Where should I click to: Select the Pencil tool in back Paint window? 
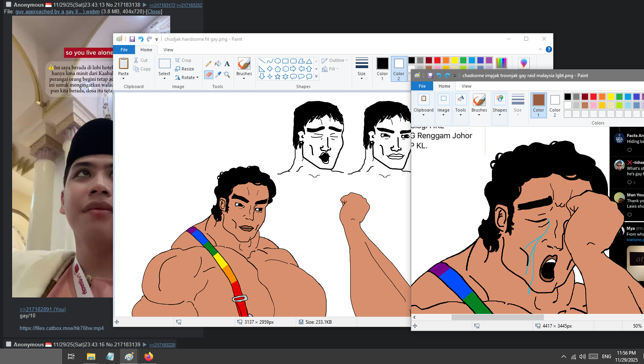coord(209,64)
